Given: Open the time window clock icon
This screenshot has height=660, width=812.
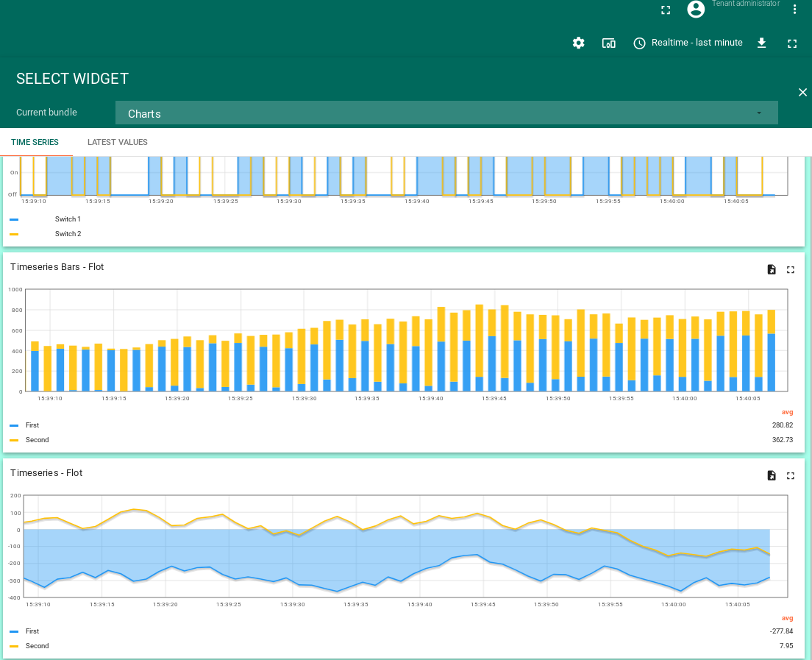Looking at the screenshot, I should pyautogui.click(x=640, y=43).
